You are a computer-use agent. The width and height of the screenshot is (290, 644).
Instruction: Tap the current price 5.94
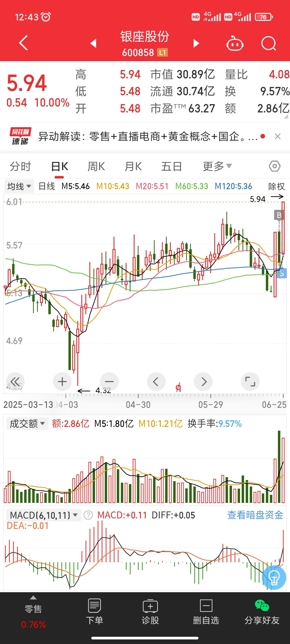coord(27,83)
